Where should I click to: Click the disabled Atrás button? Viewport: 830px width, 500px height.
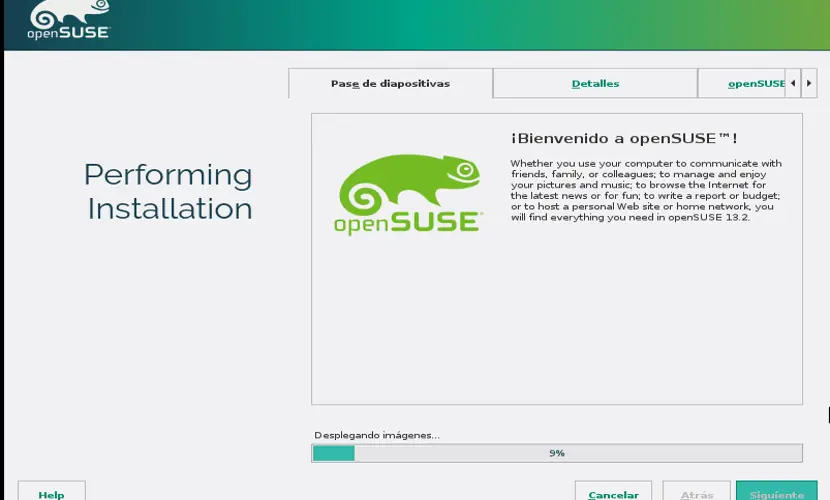click(x=697, y=492)
